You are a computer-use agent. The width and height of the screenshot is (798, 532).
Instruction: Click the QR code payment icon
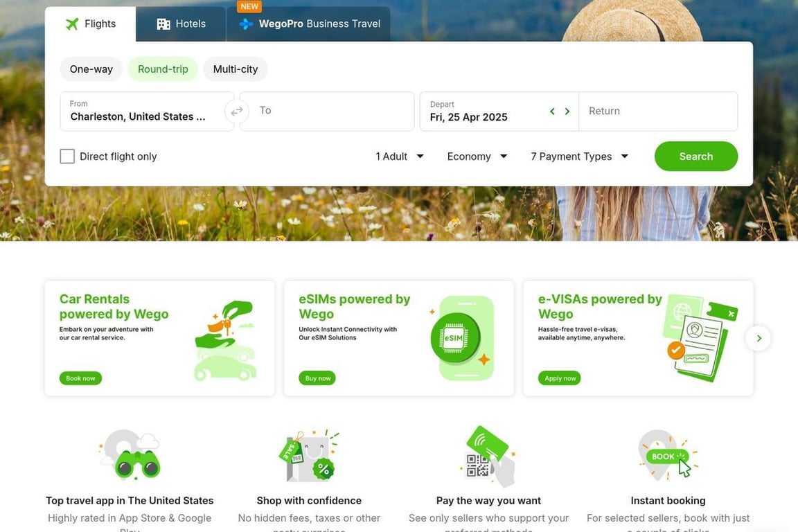pos(488,456)
